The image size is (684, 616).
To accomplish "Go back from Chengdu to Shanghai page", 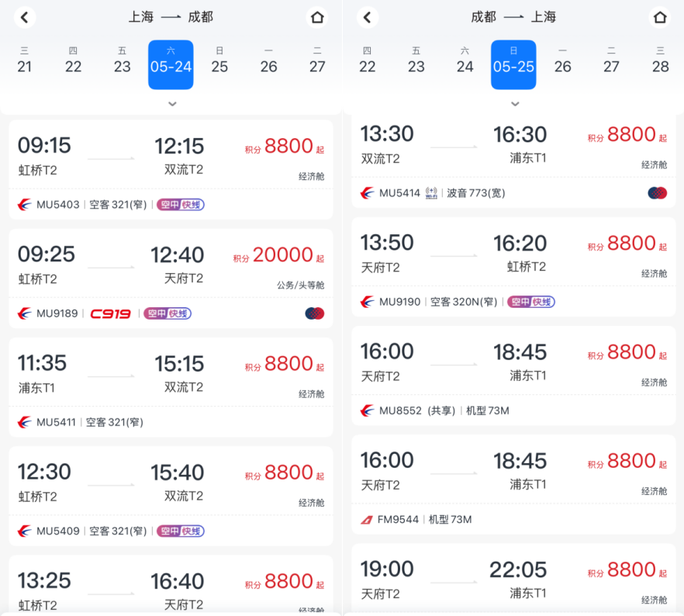I will click(368, 17).
